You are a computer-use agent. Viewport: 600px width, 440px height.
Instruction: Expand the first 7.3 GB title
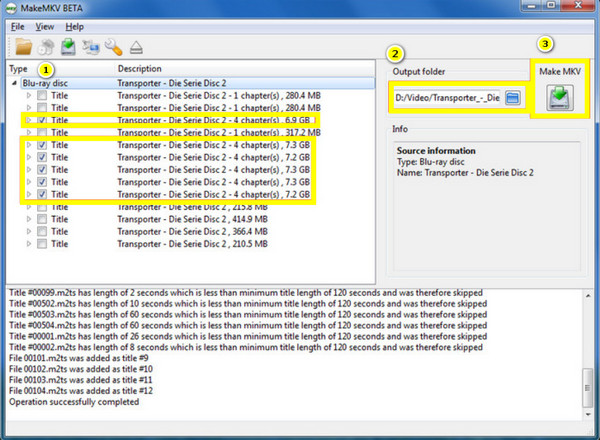pos(29,145)
